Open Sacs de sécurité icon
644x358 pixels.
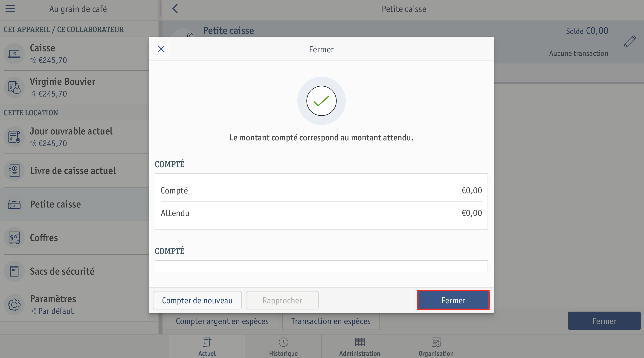[14, 271]
